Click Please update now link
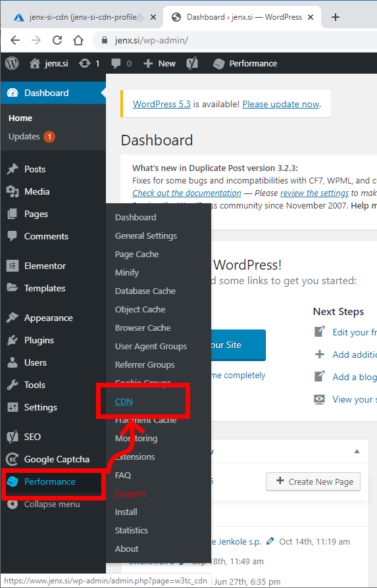377x588 pixels. 280,105
